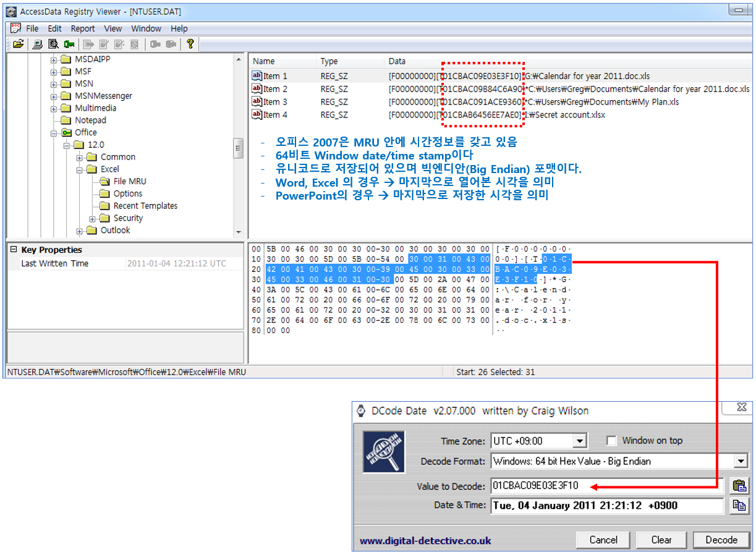The image size is (756, 555).
Task: Click the highlighted hex bytes on row 20
Action: (x=380, y=269)
